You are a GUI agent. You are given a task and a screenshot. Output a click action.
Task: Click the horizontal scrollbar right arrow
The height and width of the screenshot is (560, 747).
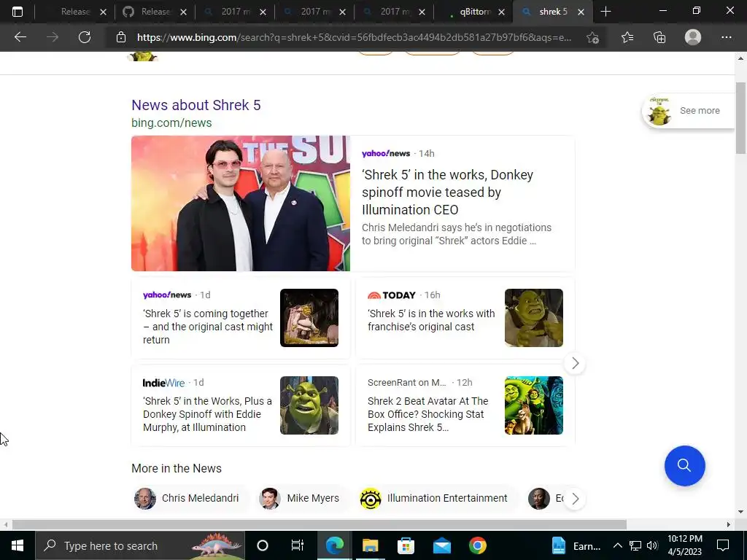729,524
